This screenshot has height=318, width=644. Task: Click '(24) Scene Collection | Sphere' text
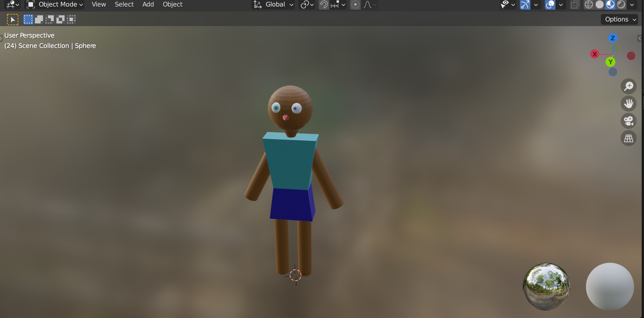tap(50, 46)
